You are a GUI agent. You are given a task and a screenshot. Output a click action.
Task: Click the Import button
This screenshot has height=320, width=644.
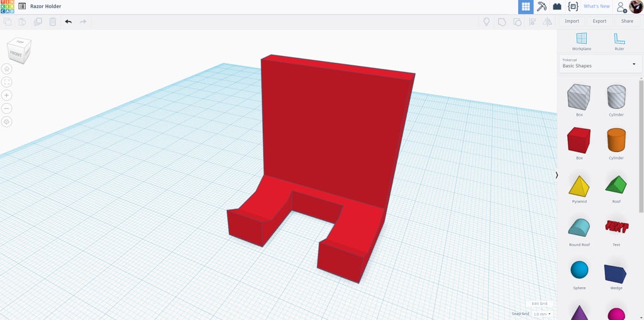[x=572, y=21]
